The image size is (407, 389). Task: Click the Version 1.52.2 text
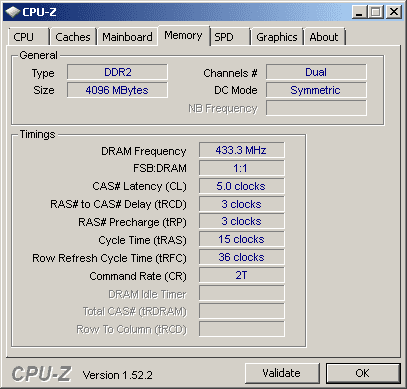click(x=118, y=375)
